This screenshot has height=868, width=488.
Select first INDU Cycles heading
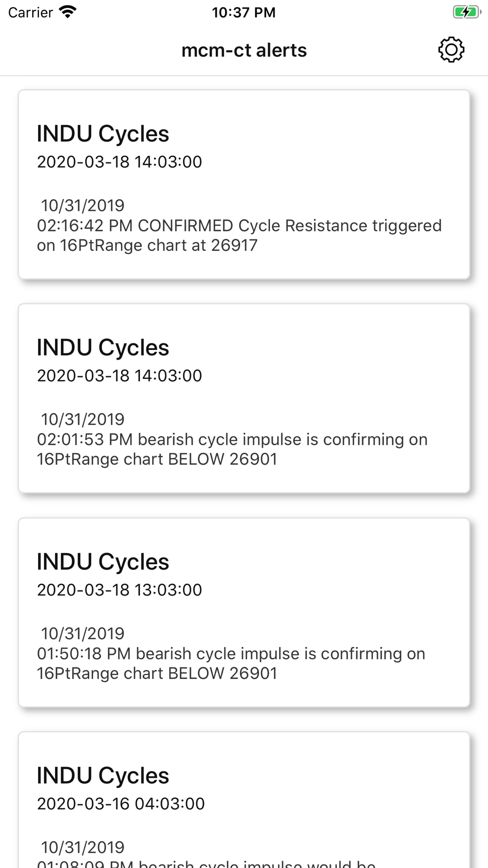click(103, 134)
